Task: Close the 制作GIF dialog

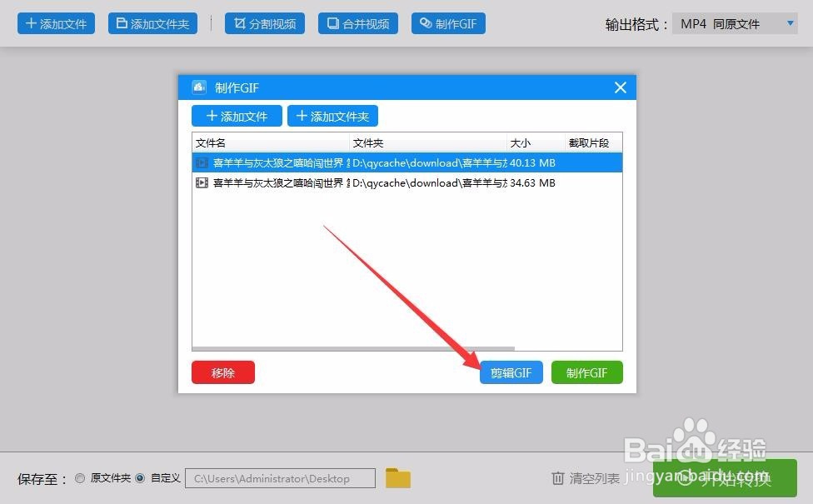Action: click(621, 87)
